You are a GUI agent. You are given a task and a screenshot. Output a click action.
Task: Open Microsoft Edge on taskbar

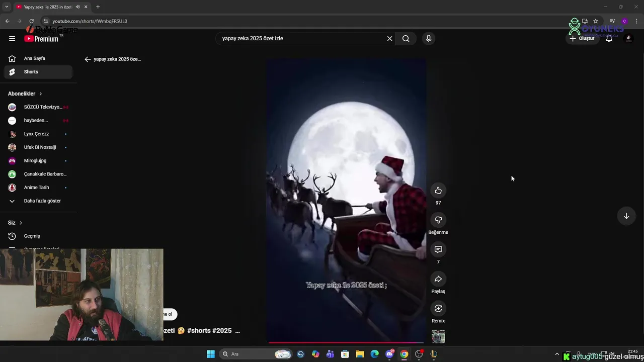click(x=374, y=354)
